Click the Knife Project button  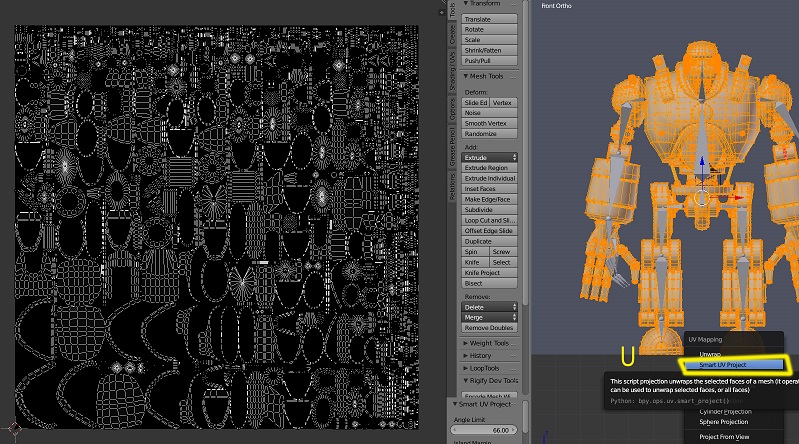489,272
